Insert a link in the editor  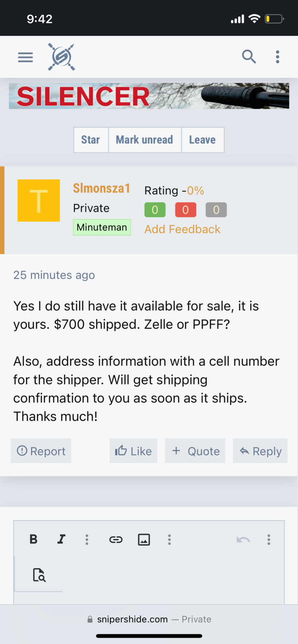tap(116, 540)
